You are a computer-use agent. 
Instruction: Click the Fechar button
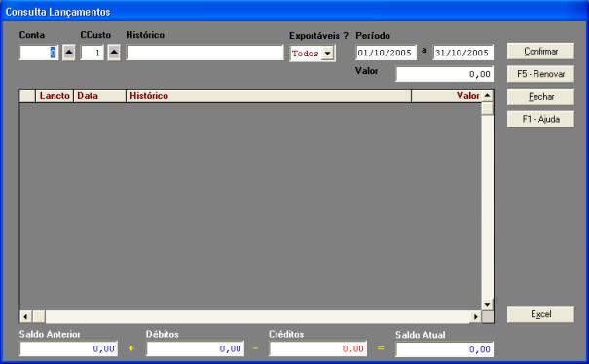[x=540, y=97]
